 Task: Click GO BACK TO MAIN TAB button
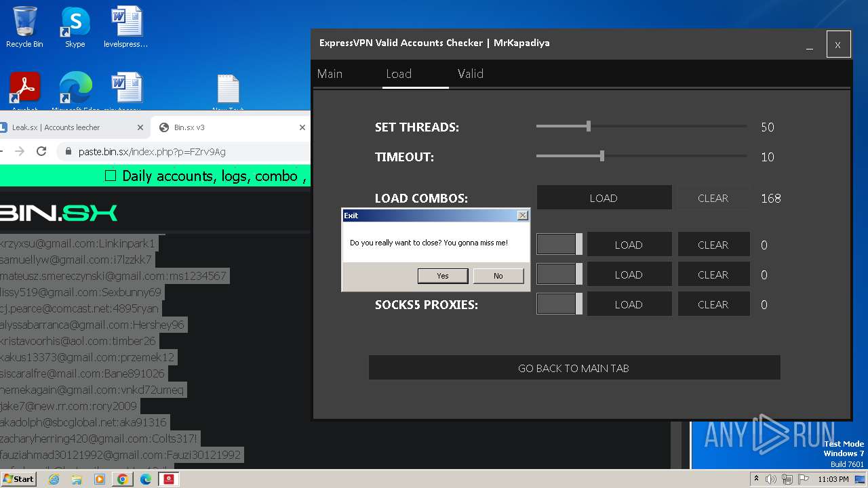click(574, 368)
